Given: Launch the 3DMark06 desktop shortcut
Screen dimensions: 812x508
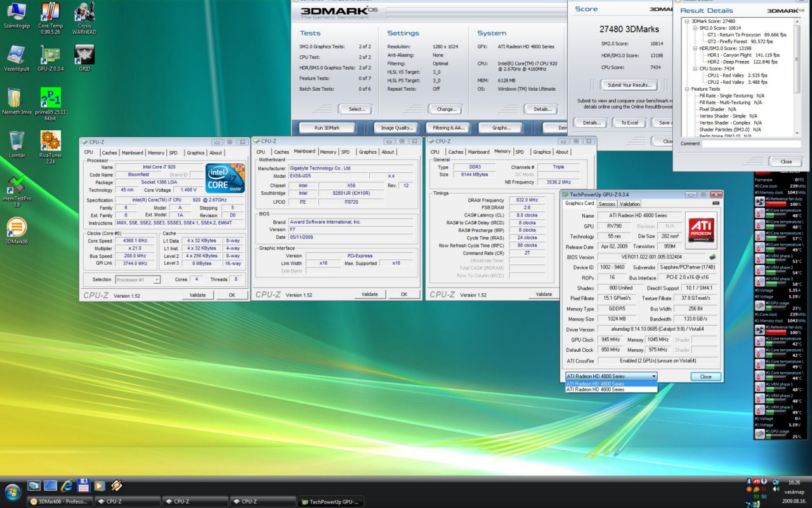Looking at the screenshot, I should pos(17,231).
